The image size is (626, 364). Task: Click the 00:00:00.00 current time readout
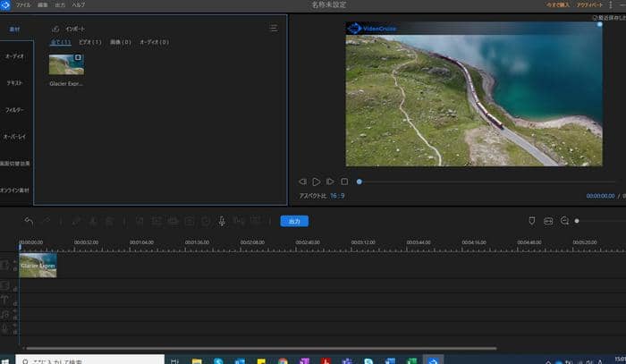coord(600,196)
